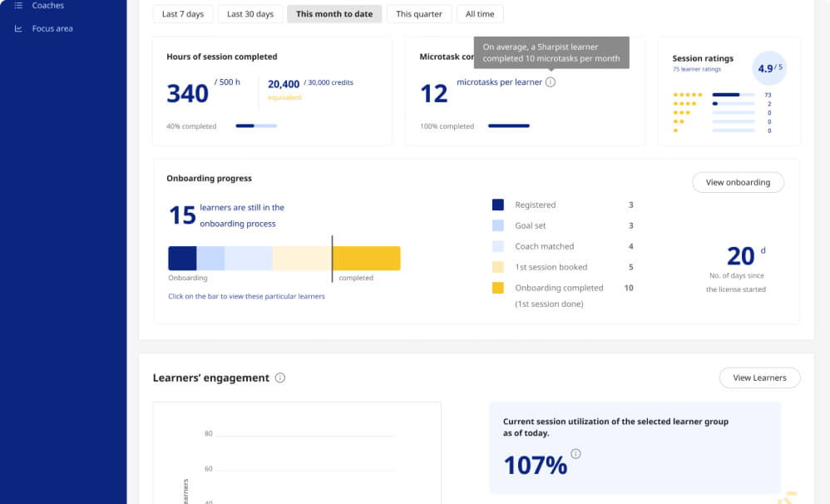830x504 pixels.
Task: Click info icon beside microtasks per learner
Action: click(551, 82)
